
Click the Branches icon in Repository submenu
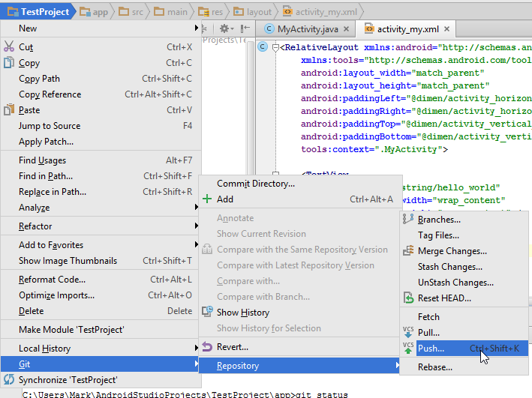coord(408,219)
